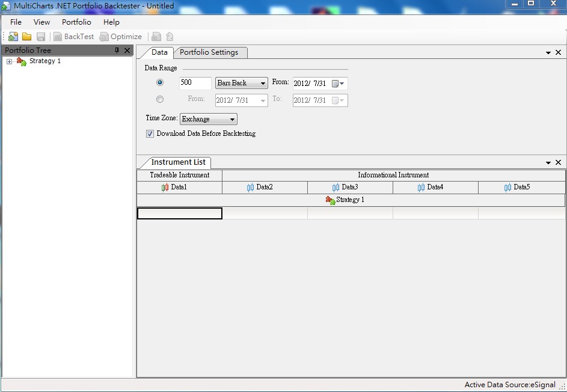Image resolution: width=567 pixels, height=392 pixels.
Task: Open the disabled From date dropdown
Action: 263,100
